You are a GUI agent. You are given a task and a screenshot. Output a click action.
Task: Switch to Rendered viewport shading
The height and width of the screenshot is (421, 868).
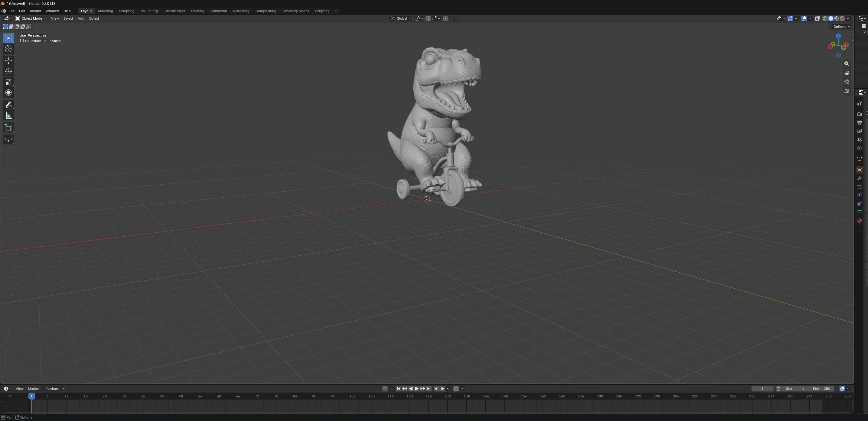click(842, 18)
